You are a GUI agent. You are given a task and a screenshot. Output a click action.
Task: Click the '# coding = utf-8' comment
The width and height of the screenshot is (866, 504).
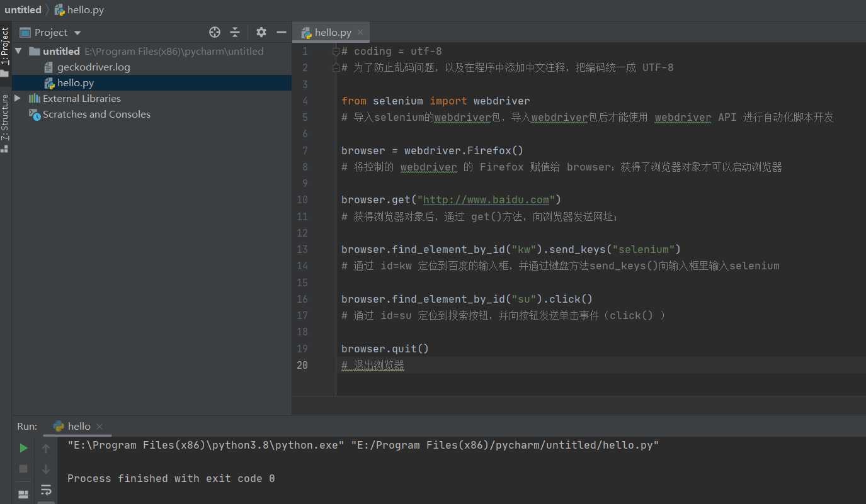pyautogui.click(x=392, y=51)
